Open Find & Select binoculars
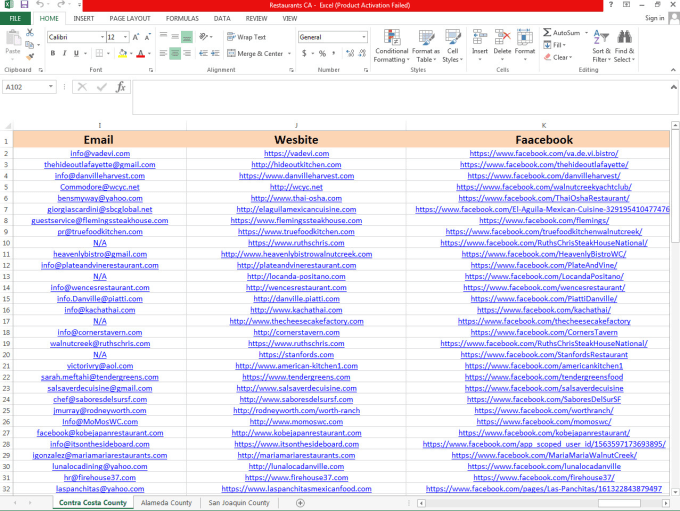The image size is (680, 511). [624, 46]
